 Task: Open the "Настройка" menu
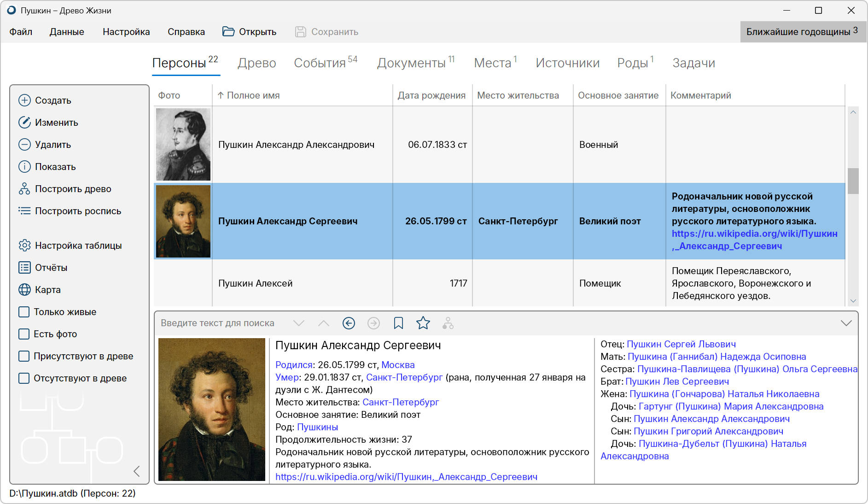click(126, 32)
